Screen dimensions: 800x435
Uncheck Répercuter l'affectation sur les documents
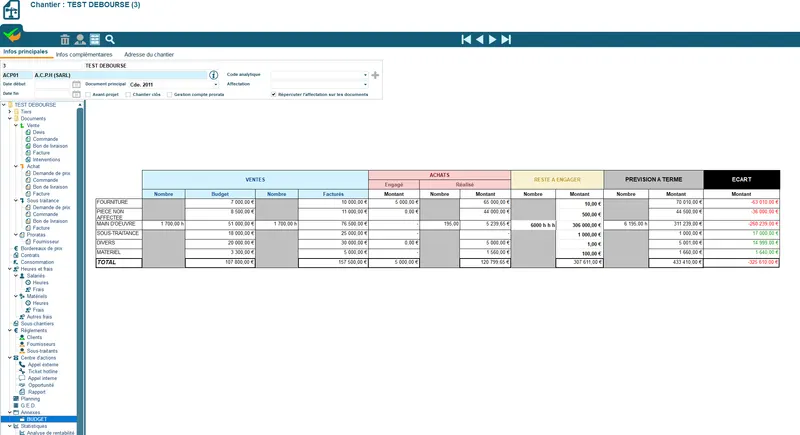(273, 94)
